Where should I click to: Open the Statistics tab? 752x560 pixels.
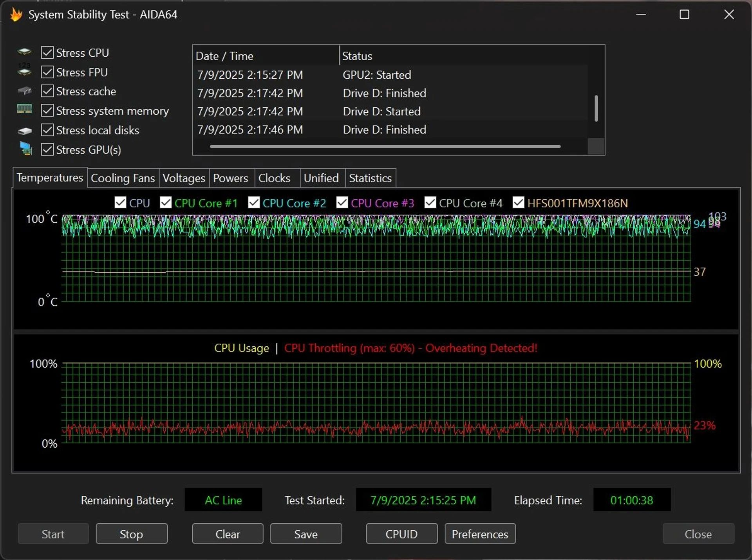(371, 178)
